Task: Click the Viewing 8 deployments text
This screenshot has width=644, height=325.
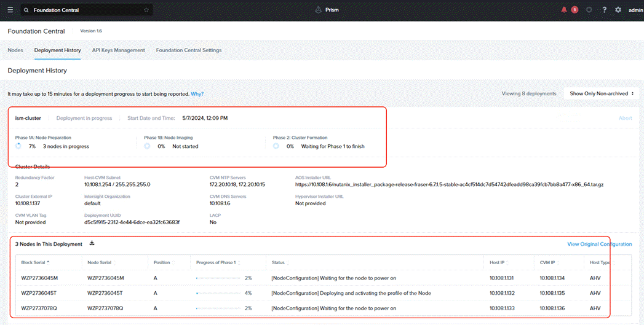Action: point(529,93)
